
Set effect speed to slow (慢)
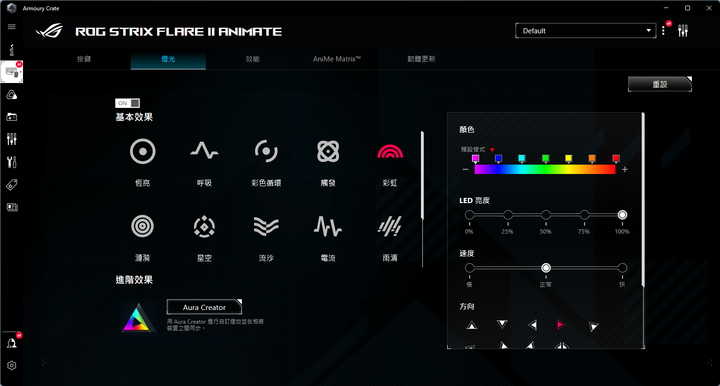[x=469, y=268]
